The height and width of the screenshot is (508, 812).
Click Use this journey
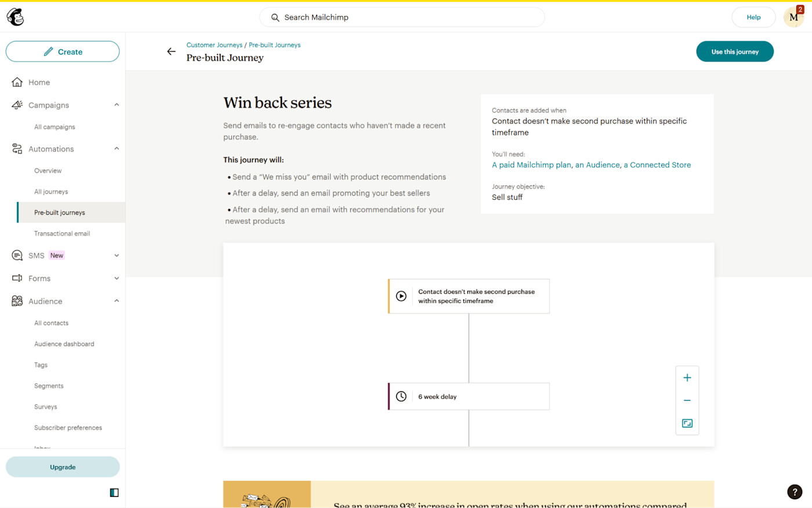pos(735,52)
